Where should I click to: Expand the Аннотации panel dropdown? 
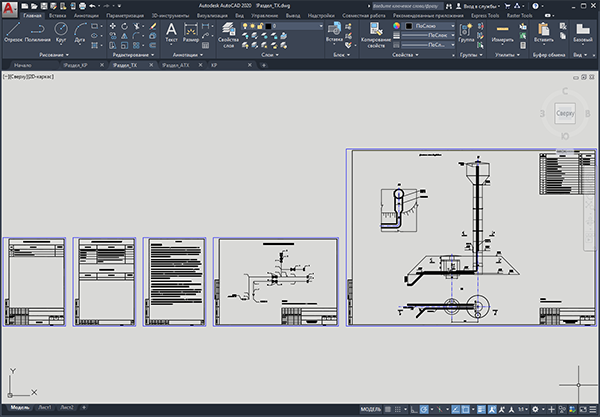188,55
